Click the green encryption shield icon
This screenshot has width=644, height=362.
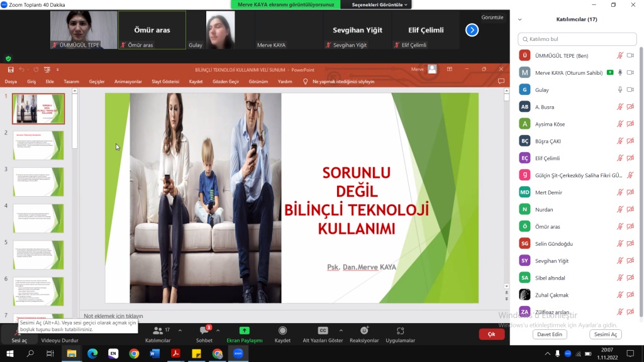(x=8, y=58)
